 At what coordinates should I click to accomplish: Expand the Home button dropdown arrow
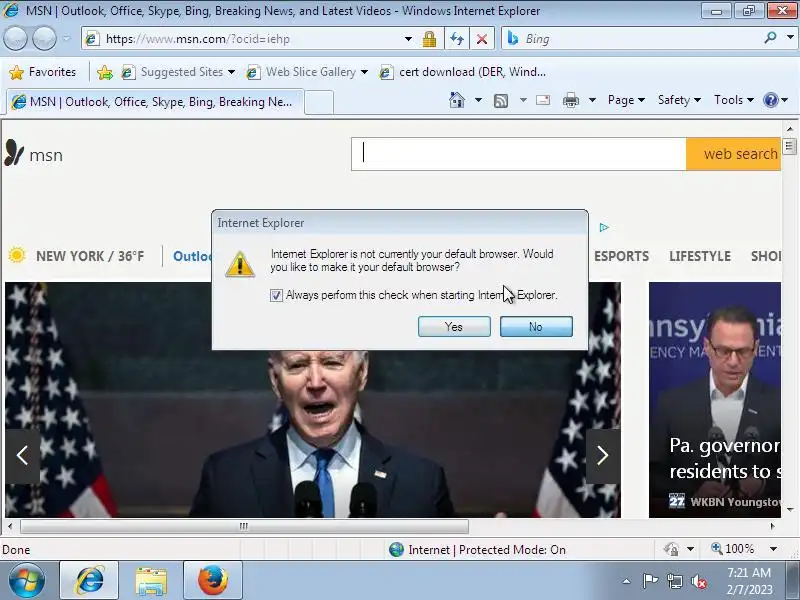(x=478, y=100)
